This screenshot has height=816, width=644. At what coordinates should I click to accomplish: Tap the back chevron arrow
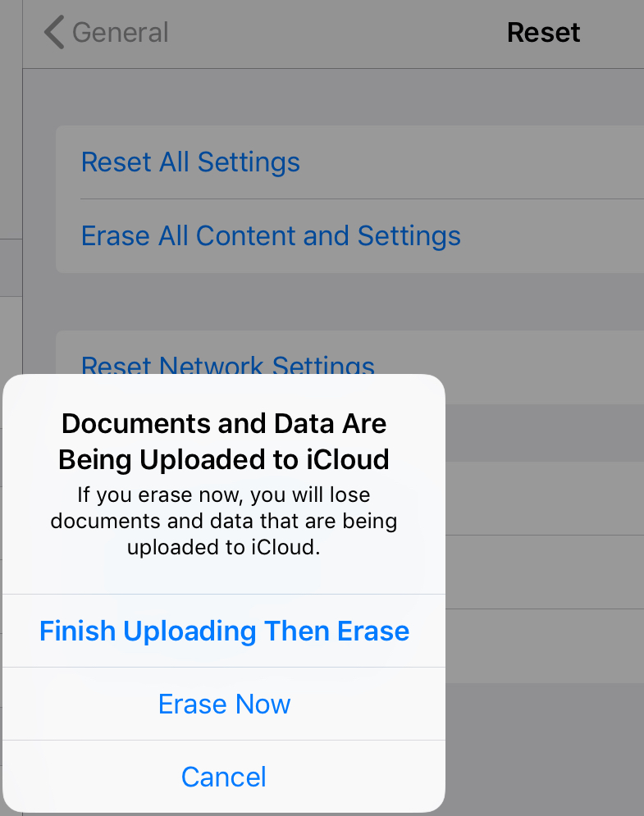pyautogui.click(x=54, y=32)
